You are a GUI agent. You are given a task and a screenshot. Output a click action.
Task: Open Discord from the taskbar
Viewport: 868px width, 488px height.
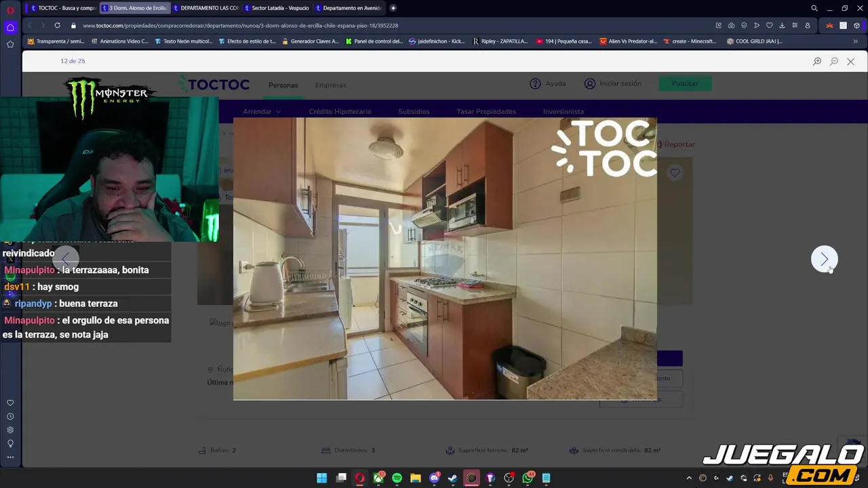[435, 478]
